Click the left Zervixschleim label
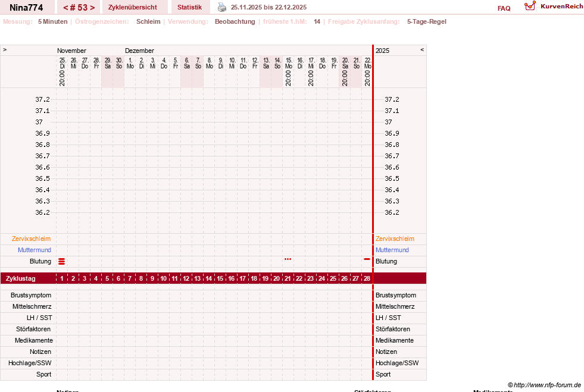This screenshot has height=392, width=584. (32, 239)
